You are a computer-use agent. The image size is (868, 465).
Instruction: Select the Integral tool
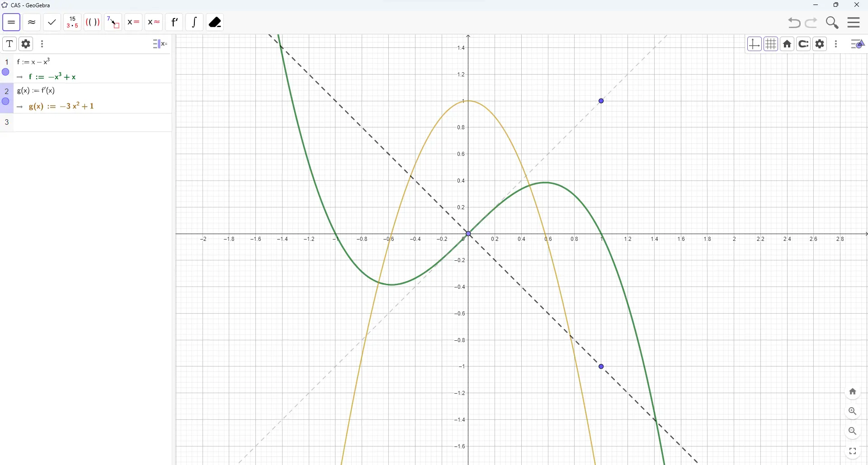coord(195,22)
